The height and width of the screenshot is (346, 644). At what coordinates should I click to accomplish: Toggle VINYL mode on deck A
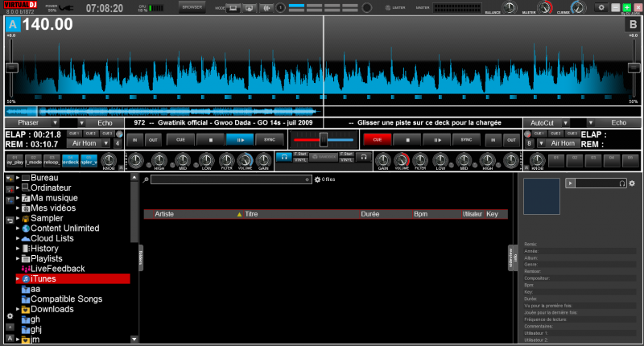pyautogui.click(x=301, y=160)
